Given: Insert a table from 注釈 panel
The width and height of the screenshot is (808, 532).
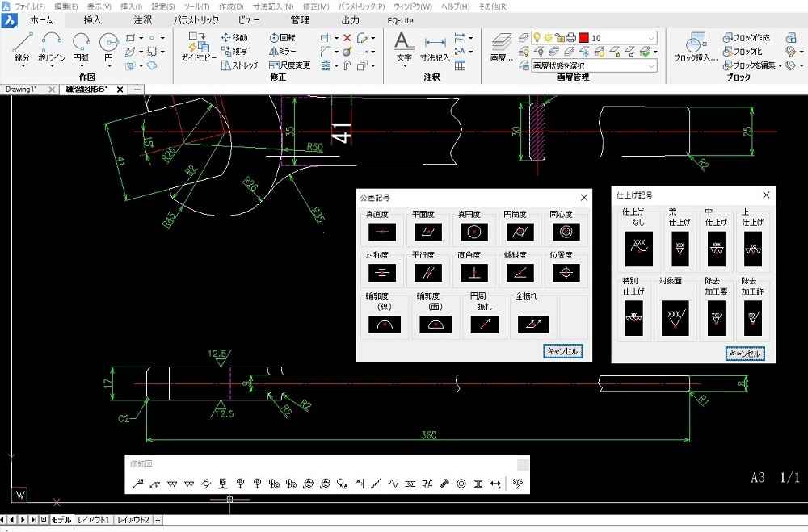Looking at the screenshot, I should click(x=461, y=65).
